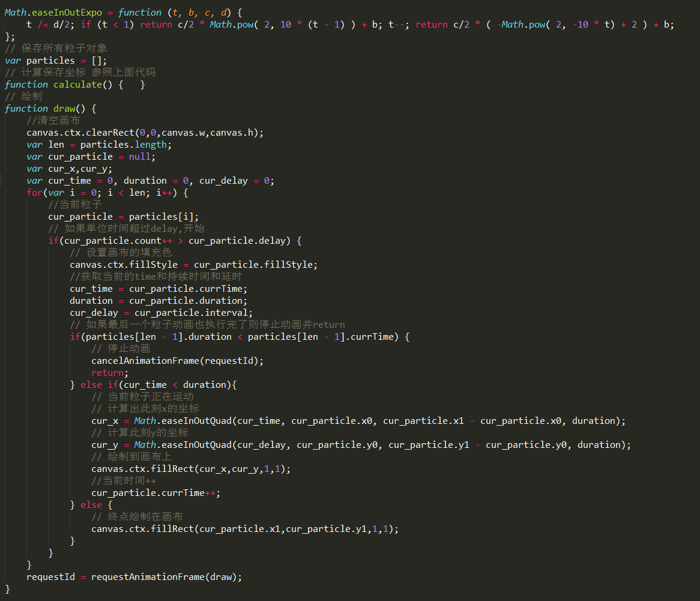Click the cur_particle.currTime++ statement
The width and height of the screenshot is (700, 601).
click(155, 493)
